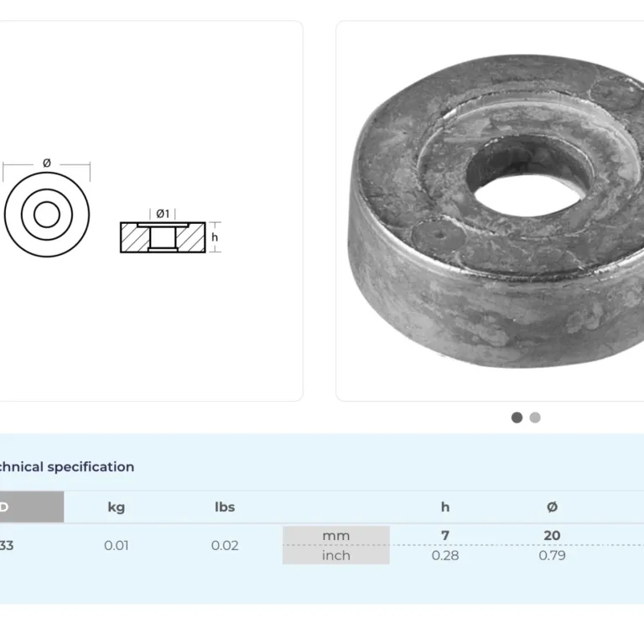Viewport: 644px width, 644px height.
Task: Select the 0.02 lbs weight value
Action: tap(225, 545)
